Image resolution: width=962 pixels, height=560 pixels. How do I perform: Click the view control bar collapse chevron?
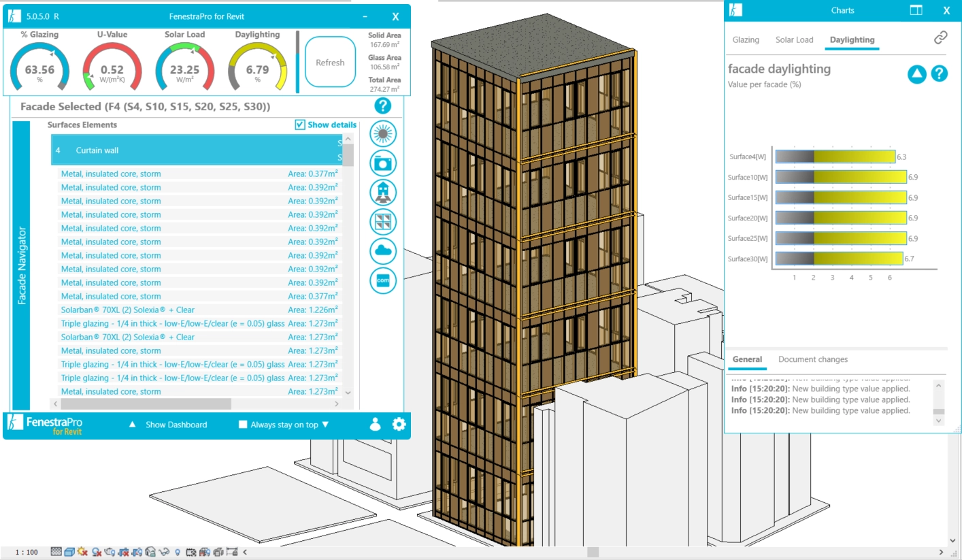click(x=245, y=552)
